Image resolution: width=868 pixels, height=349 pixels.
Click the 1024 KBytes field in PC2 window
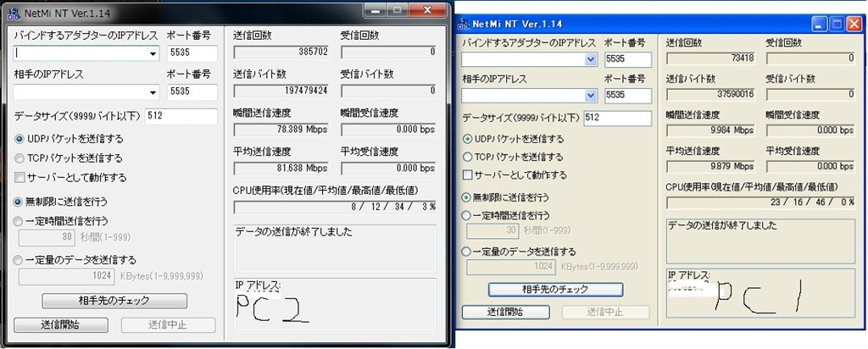[x=67, y=276]
